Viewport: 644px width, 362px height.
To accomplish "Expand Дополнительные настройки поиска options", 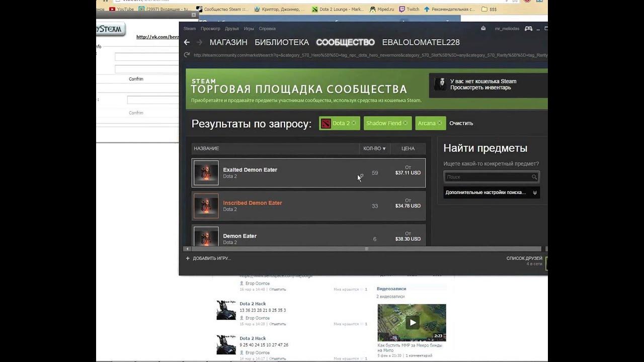I will pyautogui.click(x=492, y=193).
